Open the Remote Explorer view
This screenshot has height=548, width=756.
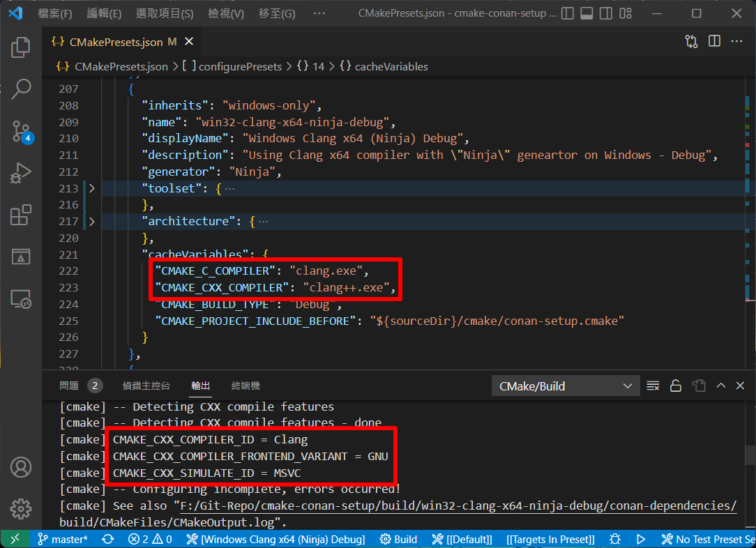click(x=21, y=299)
